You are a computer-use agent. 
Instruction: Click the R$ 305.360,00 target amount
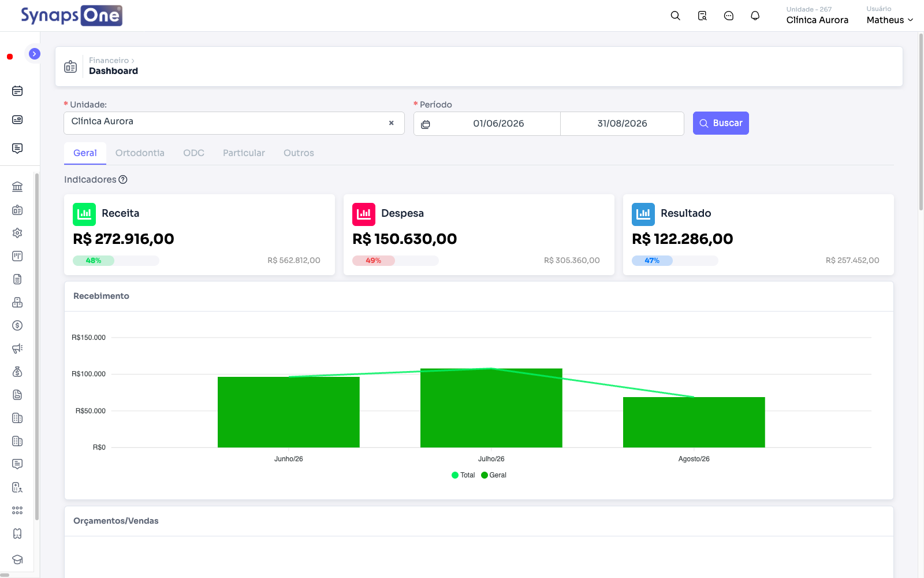click(572, 261)
